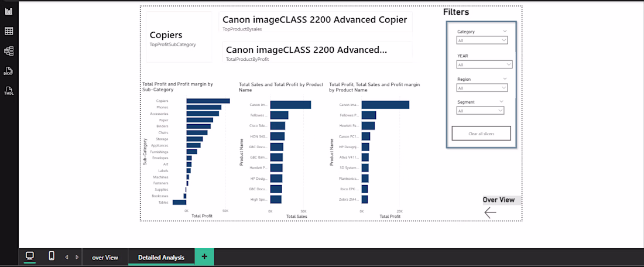Click 'Total Profit, Total Sales and Profit margin' title

pos(375,87)
